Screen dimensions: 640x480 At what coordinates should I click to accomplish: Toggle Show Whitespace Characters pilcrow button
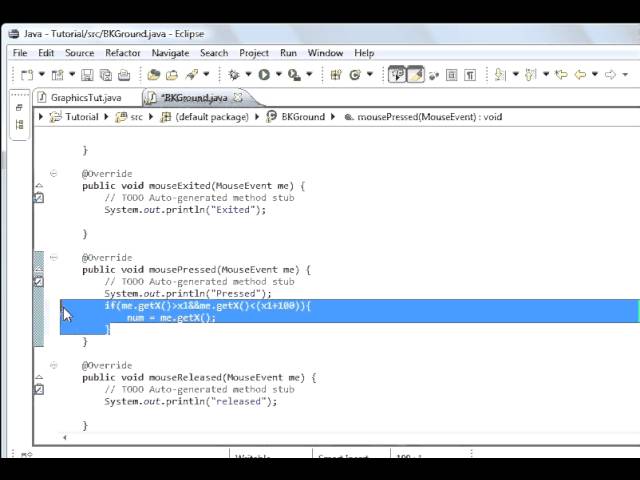[470, 75]
